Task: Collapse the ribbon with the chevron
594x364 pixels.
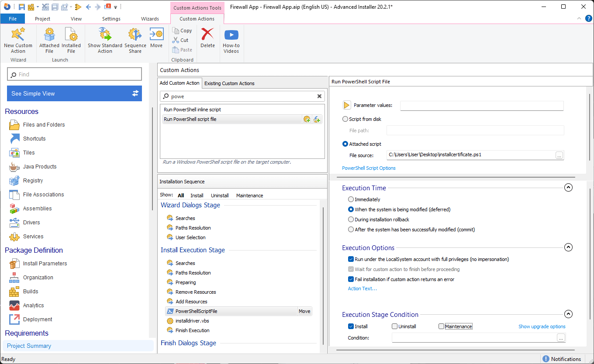Action: [x=579, y=19]
